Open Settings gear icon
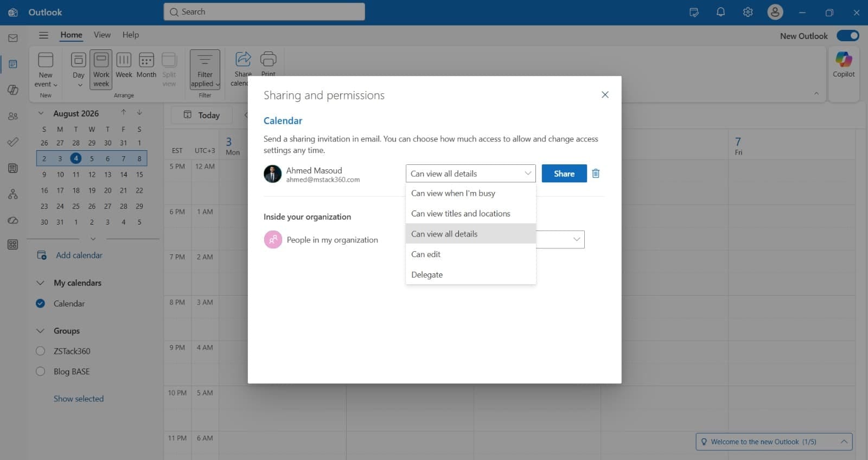This screenshot has width=868, height=460. pos(748,12)
